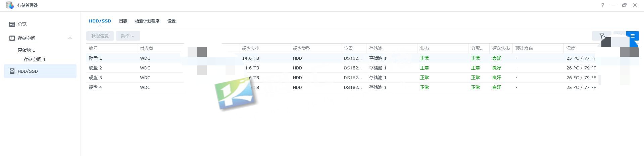Click the help question mark icon

pos(603,5)
